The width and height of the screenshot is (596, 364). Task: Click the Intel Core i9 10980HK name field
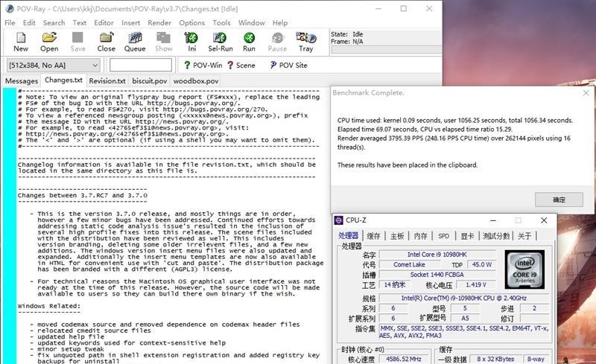tap(437, 255)
